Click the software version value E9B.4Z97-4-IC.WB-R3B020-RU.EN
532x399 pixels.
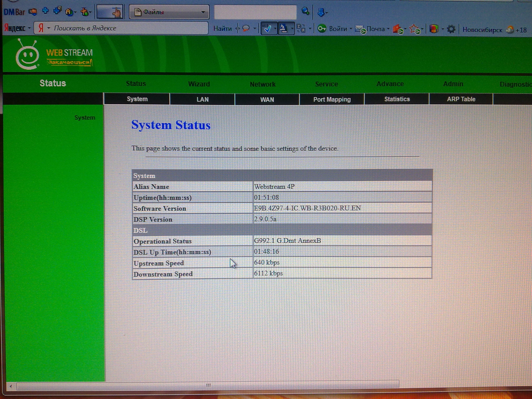pos(307,208)
